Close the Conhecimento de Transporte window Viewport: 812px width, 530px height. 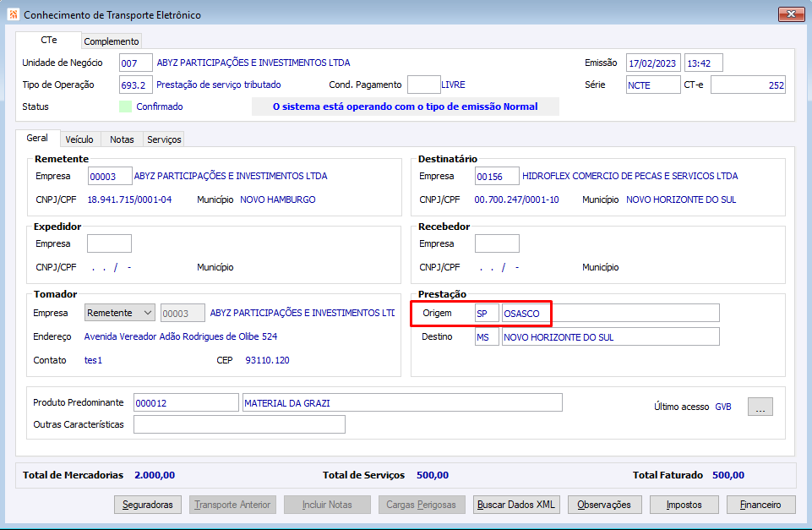tap(791, 14)
